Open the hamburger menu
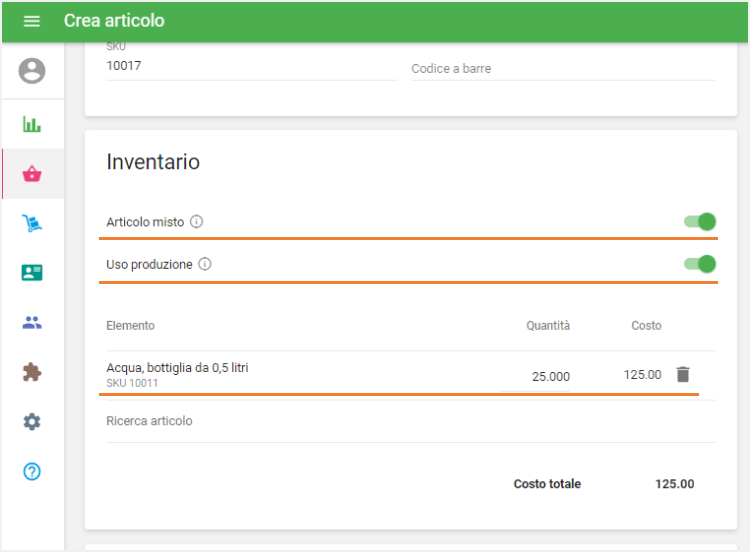 click(x=32, y=21)
